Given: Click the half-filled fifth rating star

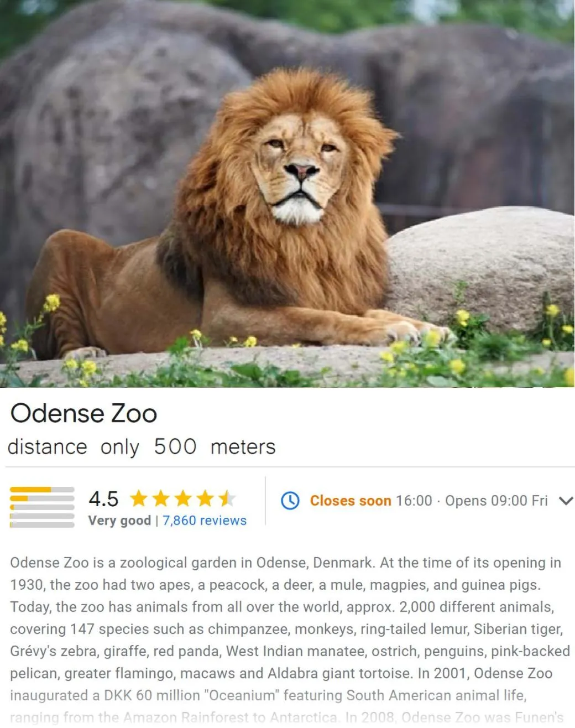Looking at the screenshot, I should coord(226,499).
